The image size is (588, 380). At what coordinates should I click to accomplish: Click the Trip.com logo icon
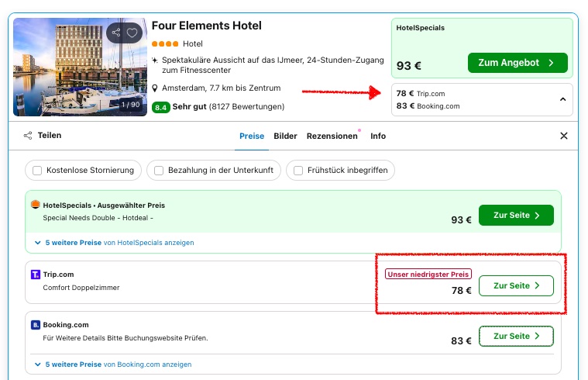point(36,275)
